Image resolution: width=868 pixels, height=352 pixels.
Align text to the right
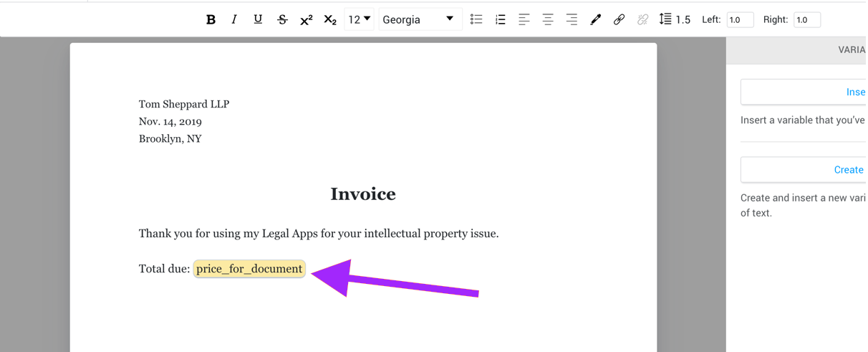pyautogui.click(x=572, y=20)
